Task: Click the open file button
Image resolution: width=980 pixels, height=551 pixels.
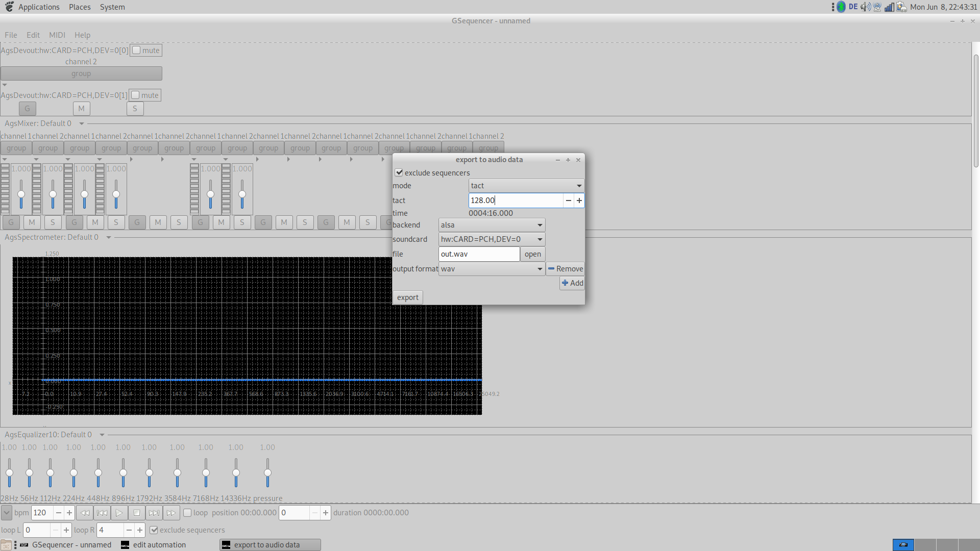Action: (x=532, y=254)
